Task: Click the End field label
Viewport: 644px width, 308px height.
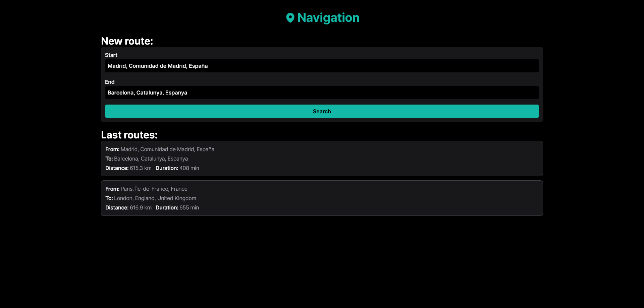Action: tap(110, 82)
